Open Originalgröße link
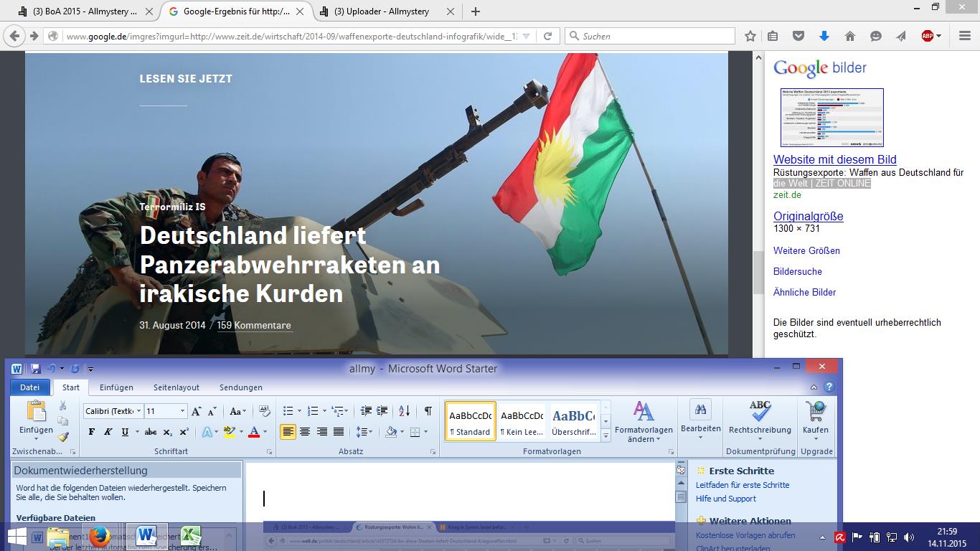980x551 pixels. click(809, 216)
